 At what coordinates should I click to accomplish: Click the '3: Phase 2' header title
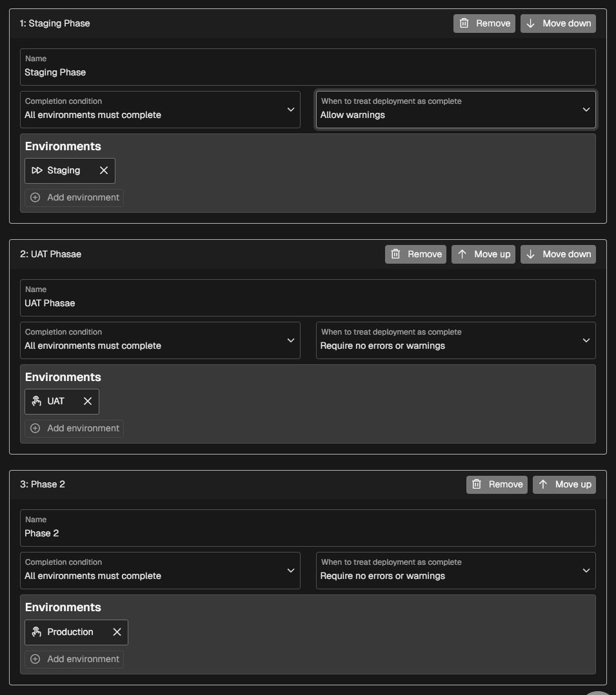click(42, 484)
